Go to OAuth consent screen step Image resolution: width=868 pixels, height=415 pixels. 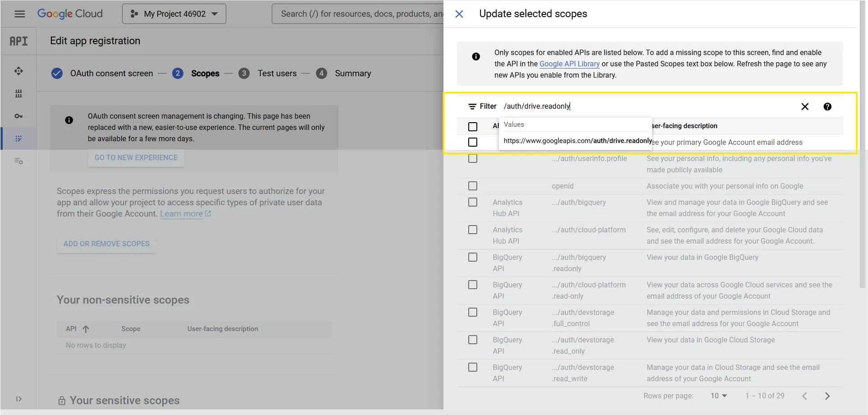112,74
